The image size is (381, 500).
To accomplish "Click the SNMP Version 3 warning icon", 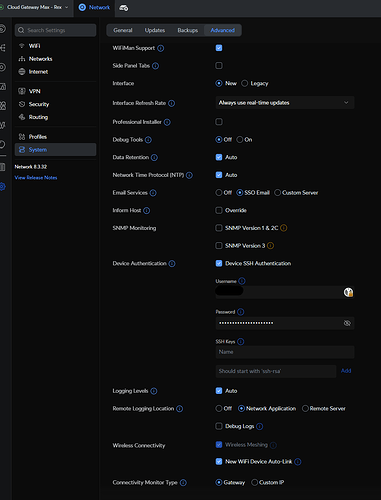I will coord(270,246).
